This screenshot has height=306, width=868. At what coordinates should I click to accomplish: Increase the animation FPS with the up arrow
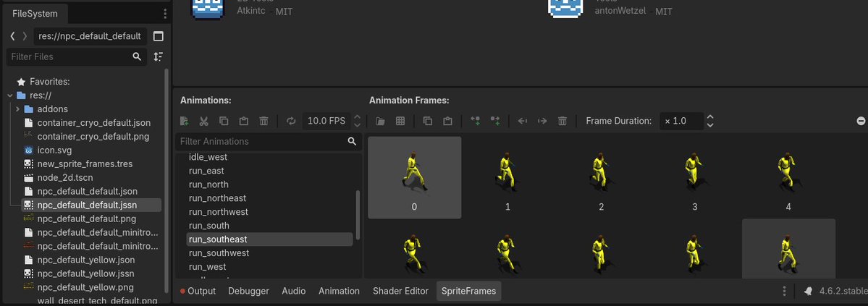point(357,116)
